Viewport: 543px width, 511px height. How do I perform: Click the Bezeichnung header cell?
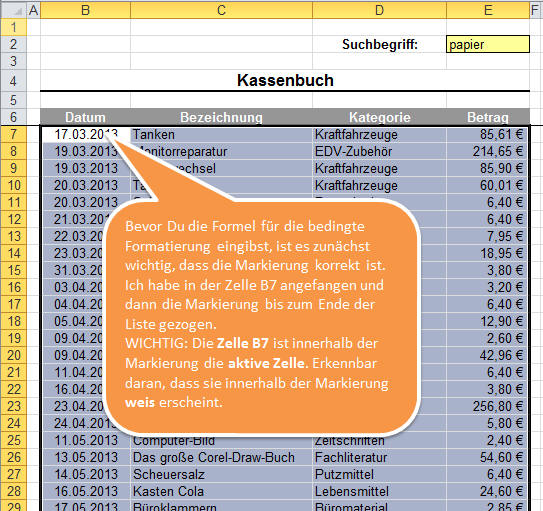tap(221, 117)
